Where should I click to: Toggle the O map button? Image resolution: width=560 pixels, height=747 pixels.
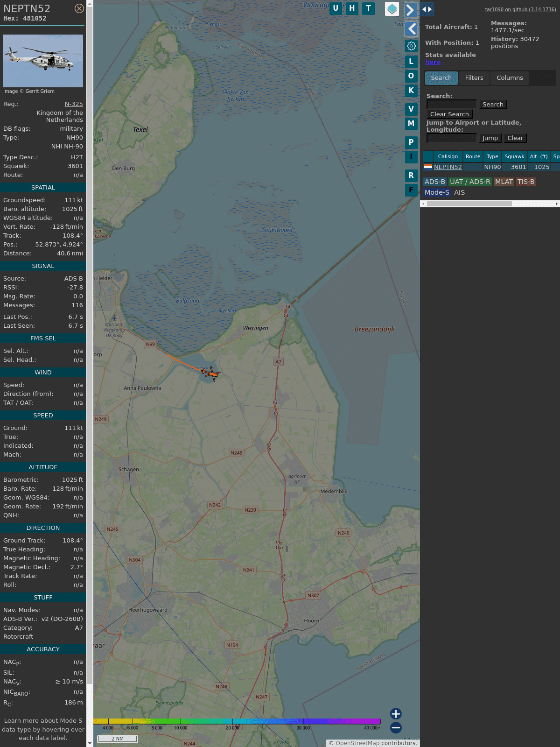411,76
